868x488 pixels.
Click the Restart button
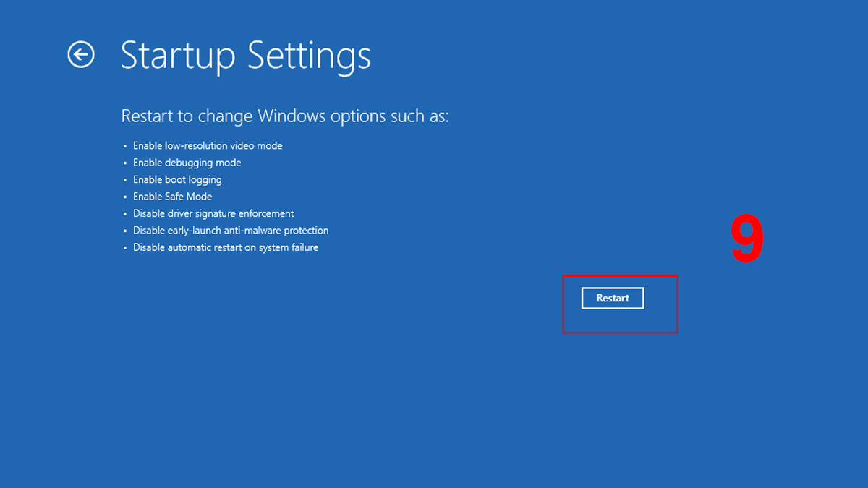click(613, 298)
